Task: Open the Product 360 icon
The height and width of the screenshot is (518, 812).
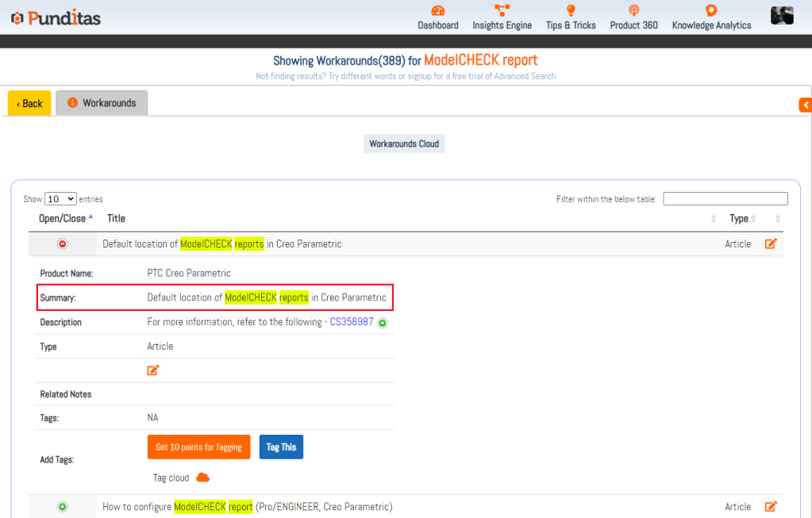Action: [633, 10]
